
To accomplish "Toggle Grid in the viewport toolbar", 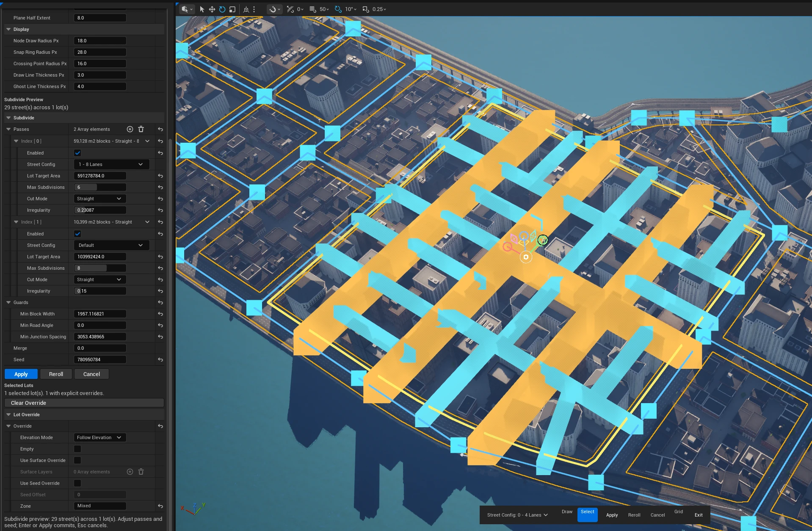I will pos(679,512).
